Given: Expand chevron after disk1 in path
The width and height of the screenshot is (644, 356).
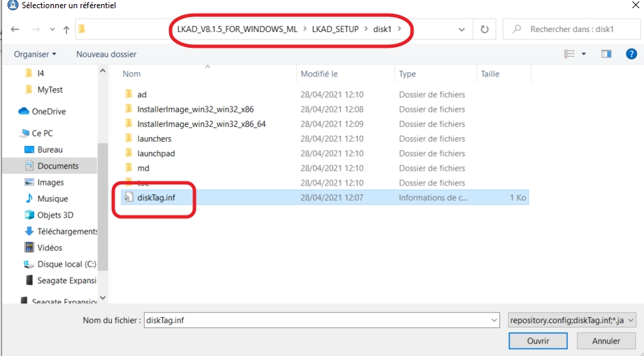Looking at the screenshot, I should click(x=399, y=29).
